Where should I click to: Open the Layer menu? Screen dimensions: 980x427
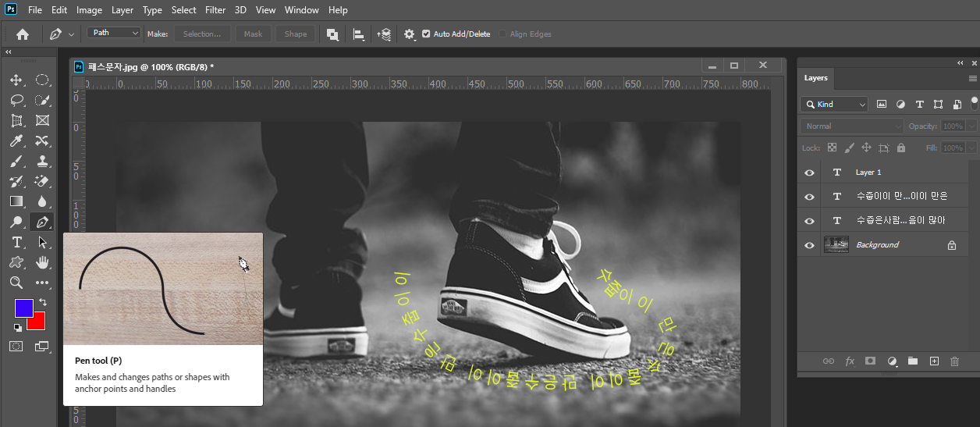[x=123, y=10]
